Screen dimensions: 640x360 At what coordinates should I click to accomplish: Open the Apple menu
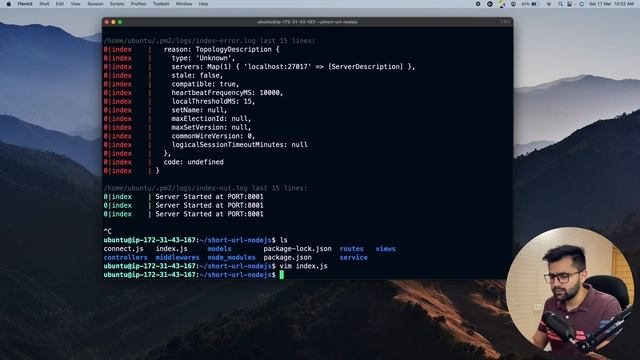9,4
